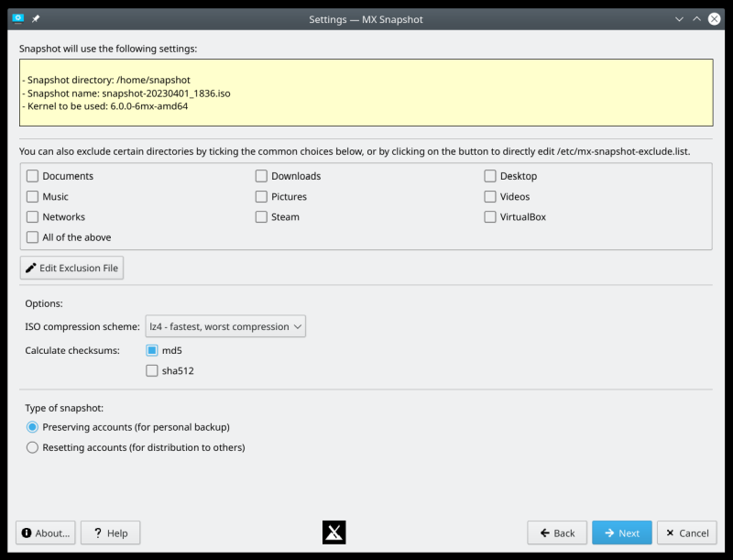This screenshot has width=733, height=560.
Task: Click the right arrow Next icon
Action: tap(609, 533)
